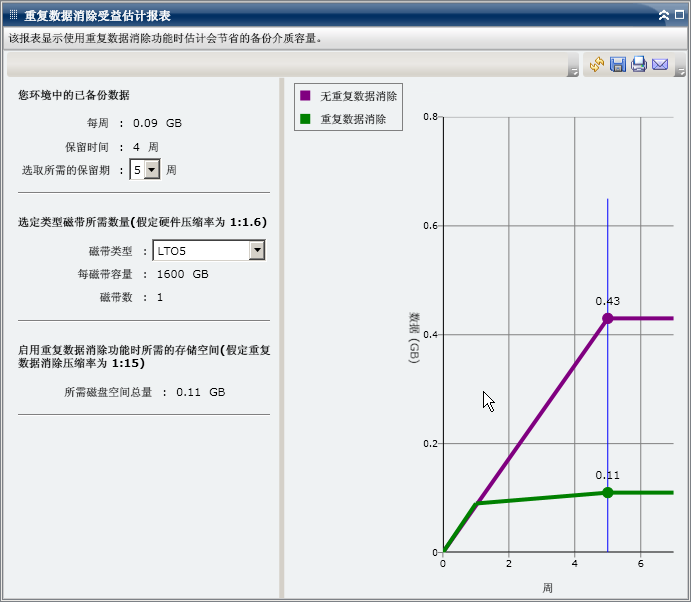Email the report using the envelope icon
The width and height of the screenshot is (691, 602).
tap(660, 64)
